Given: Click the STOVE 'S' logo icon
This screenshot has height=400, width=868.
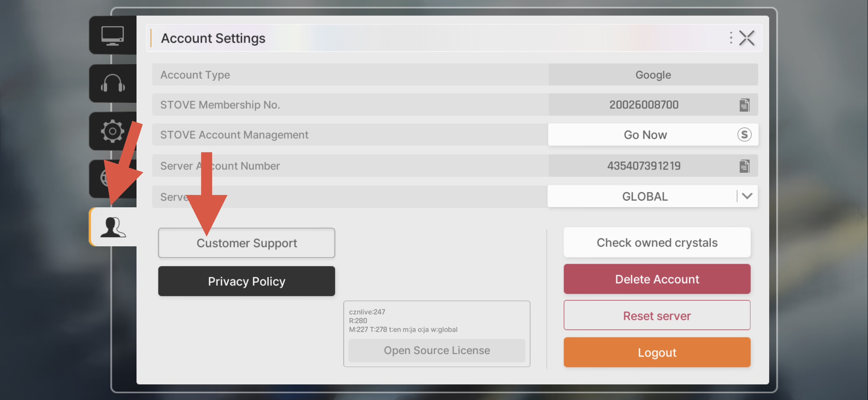Looking at the screenshot, I should point(744,135).
